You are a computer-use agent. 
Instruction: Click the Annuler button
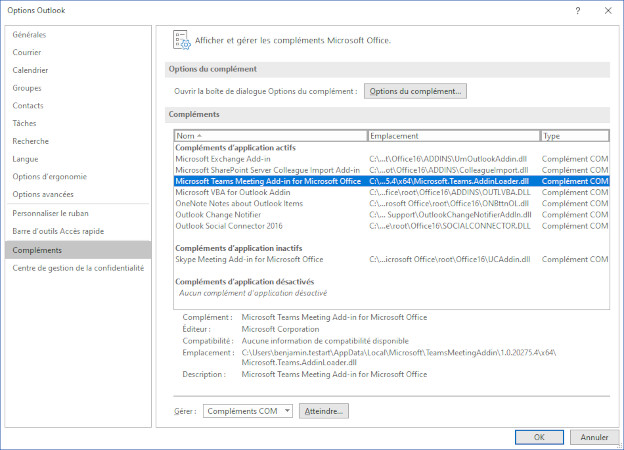click(x=594, y=437)
